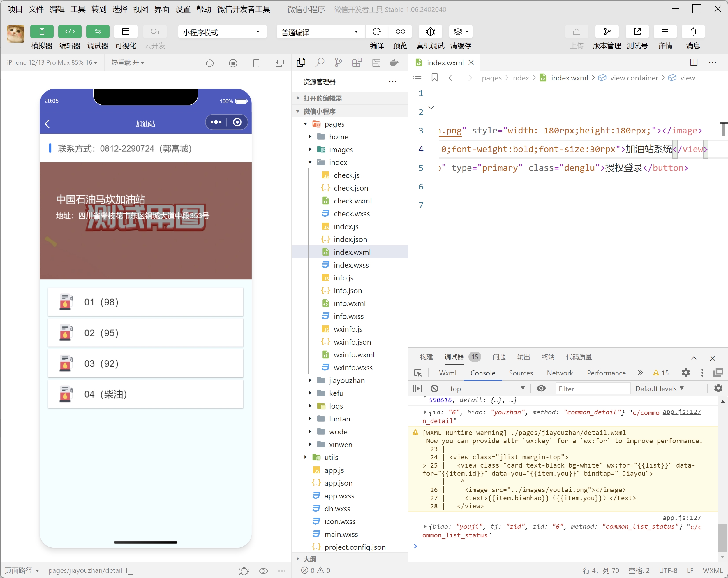Image resolution: width=728 pixels, height=578 pixels.
Task: Open the iPhone 12/13 Pro Max device dropdown
Action: point(52,62)
